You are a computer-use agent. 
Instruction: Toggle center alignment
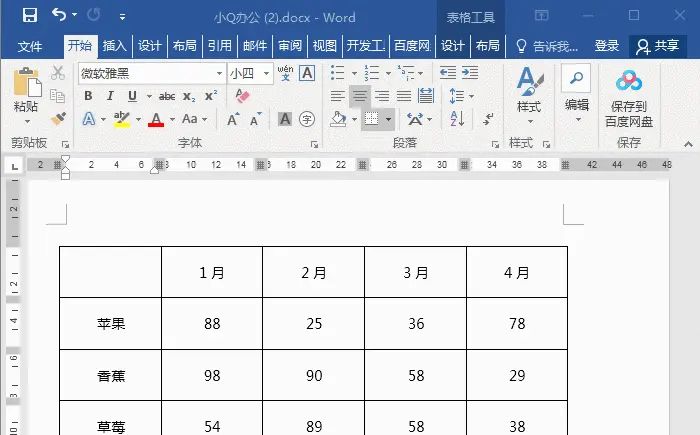pyautogui.click(x=360, y=96)
